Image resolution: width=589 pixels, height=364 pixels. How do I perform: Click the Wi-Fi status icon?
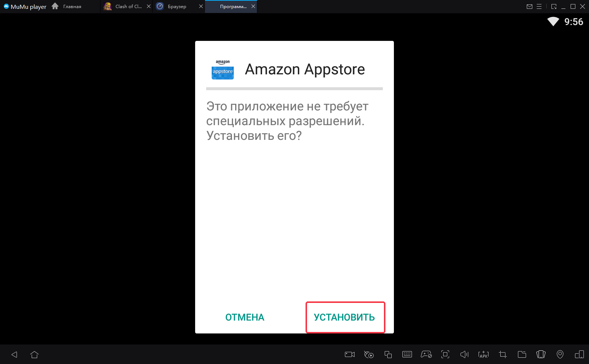point(553,22)
